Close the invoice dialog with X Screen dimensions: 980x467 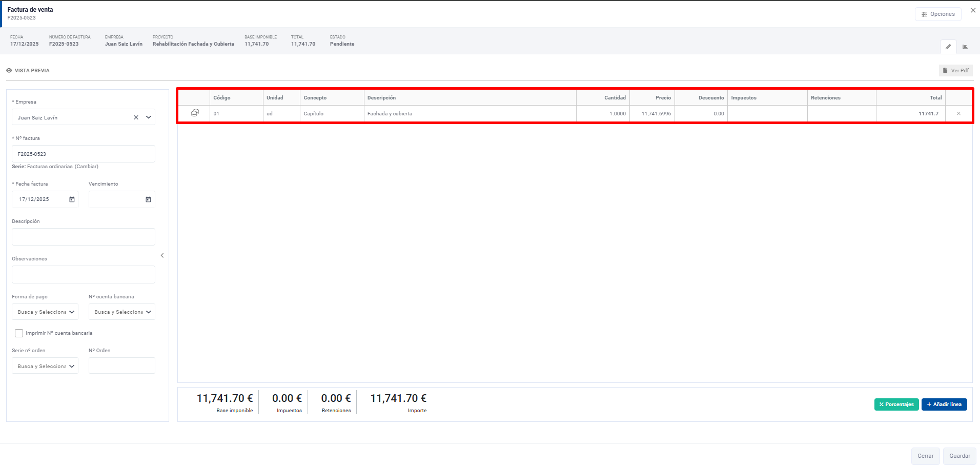point(973,10)
